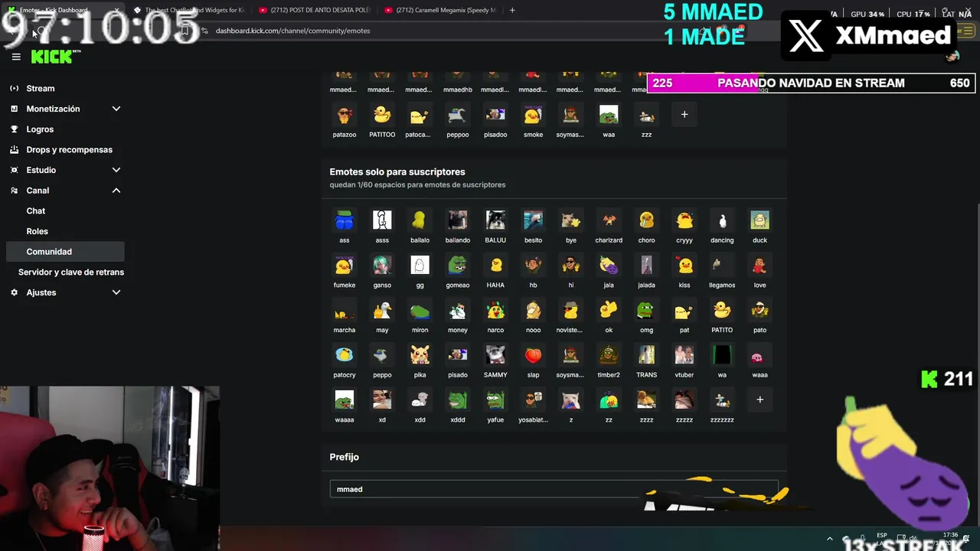Open the hamburger menu next to Kick logo
The height and width of the screenshot is (551, 980).
point(16,57)
